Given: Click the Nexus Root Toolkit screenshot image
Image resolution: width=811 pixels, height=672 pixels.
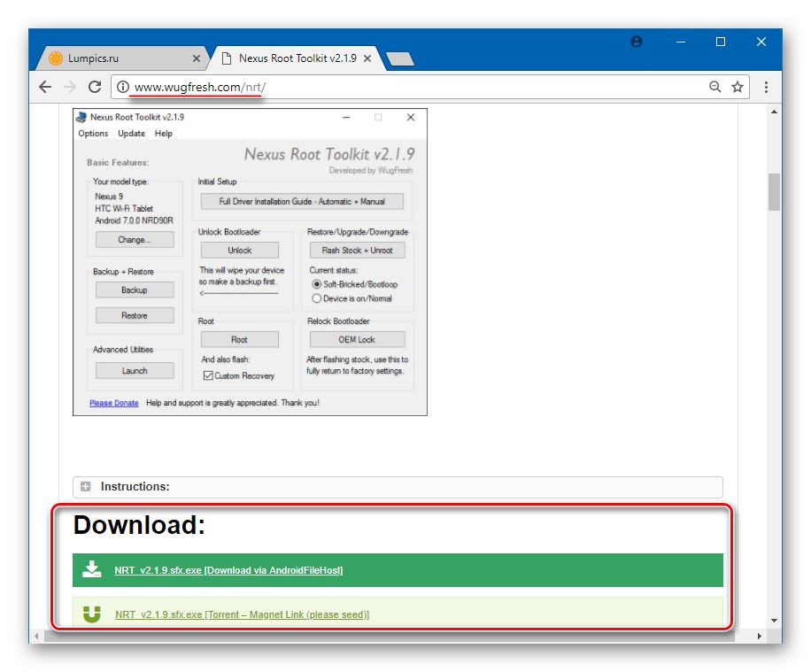Looking at the screenshot, I should click(x=250, y=262).
